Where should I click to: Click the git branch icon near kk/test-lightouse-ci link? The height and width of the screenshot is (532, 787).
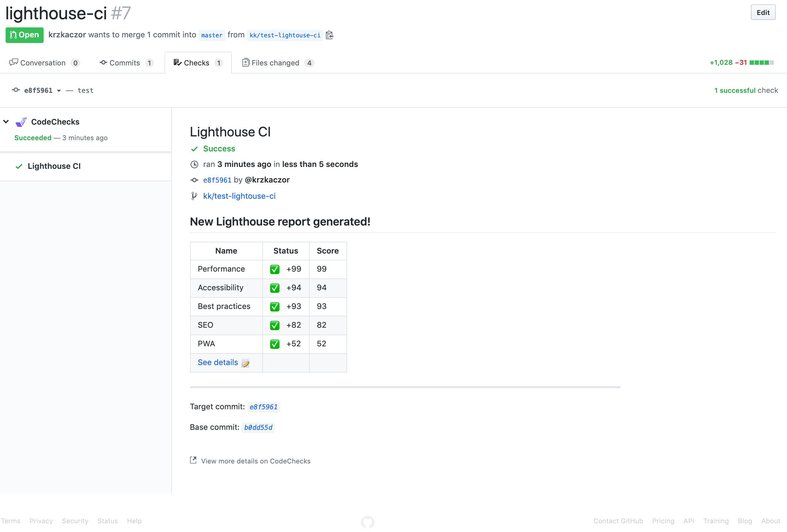(x=194, y=196)
